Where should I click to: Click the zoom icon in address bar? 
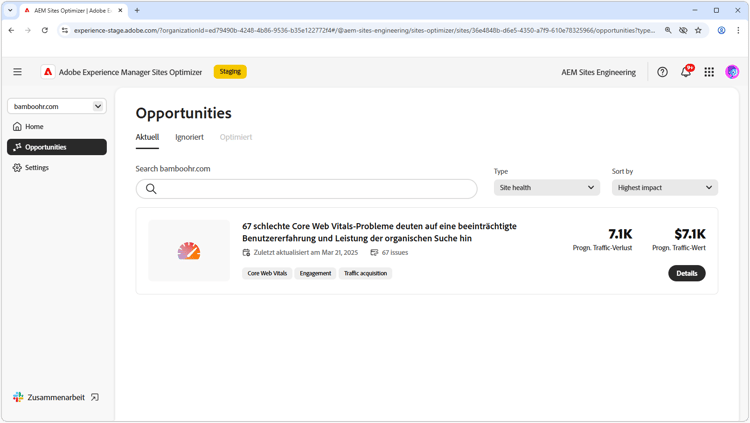coord(668,30)
